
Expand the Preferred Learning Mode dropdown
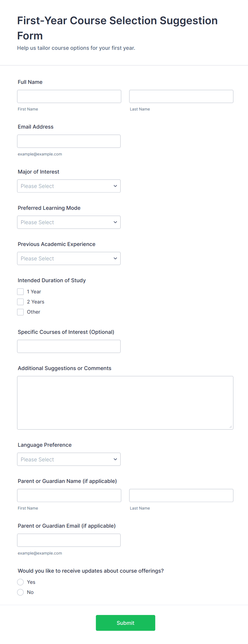[69, 222]
